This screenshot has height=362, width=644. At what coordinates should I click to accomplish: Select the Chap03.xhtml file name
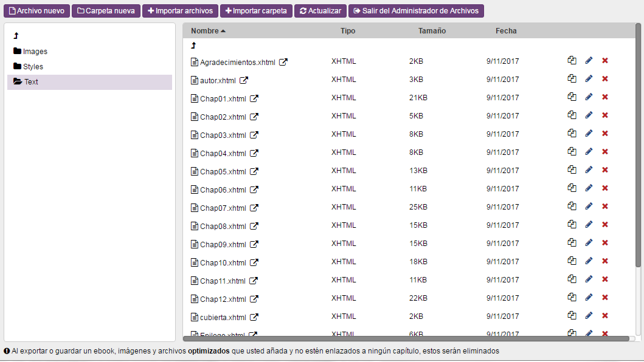[x=223, y=135]
